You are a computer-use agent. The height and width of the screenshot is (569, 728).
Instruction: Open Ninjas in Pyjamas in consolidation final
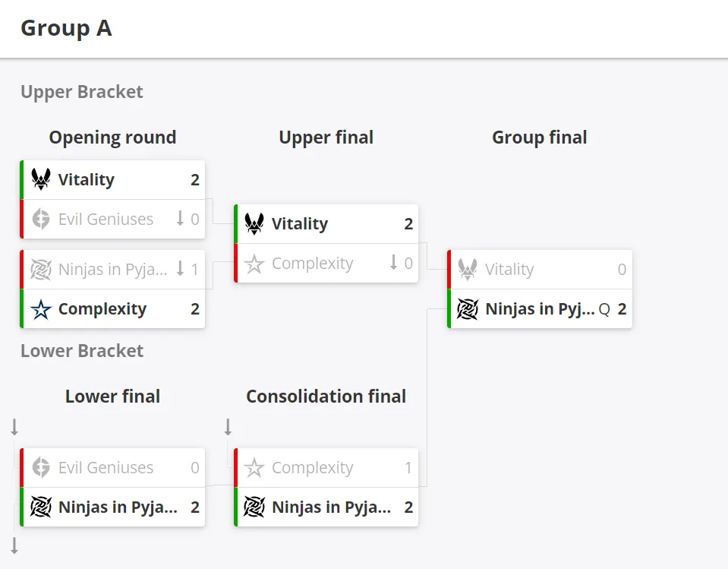(326, 507)
